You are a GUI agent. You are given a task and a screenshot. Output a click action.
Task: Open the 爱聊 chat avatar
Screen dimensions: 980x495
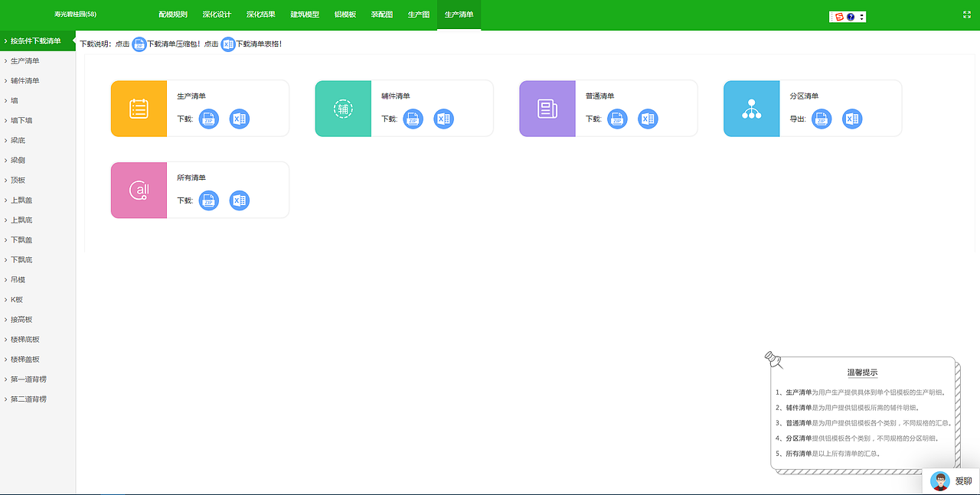(x=940, y=481)
